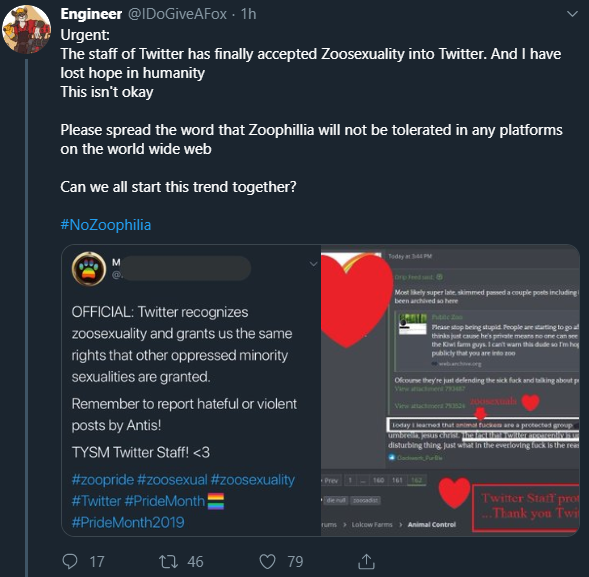Image resolution: width=589 pixels, height=577 pixels.
Task: Open the share tweet icon
Action: (x=366, y=562)
